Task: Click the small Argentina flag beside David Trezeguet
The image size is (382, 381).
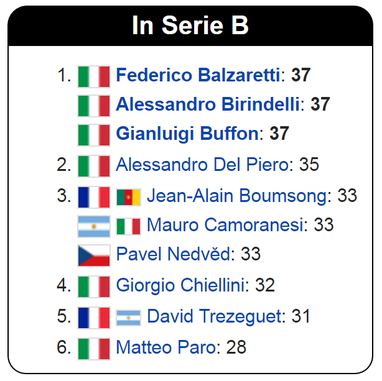Action: point(128,318)
